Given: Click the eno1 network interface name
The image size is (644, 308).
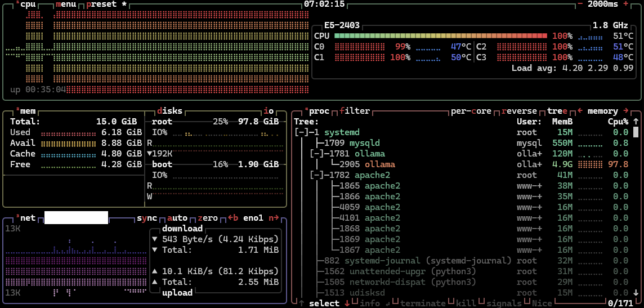Looking at the screenshot, I should point(253,218).
